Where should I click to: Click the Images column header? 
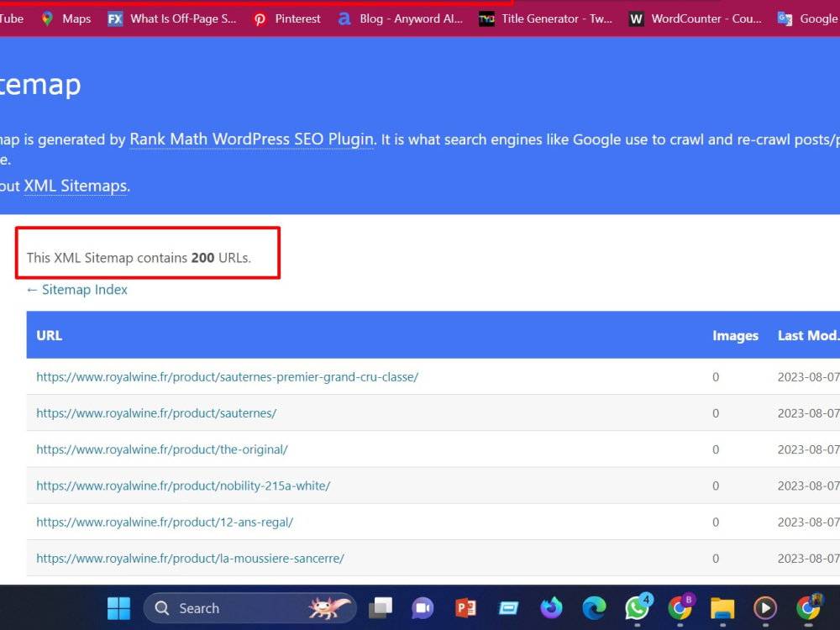[x=735, y=335]
